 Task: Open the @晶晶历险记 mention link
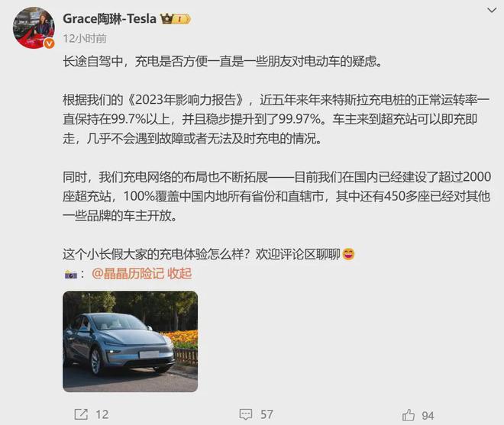point(128,274)
